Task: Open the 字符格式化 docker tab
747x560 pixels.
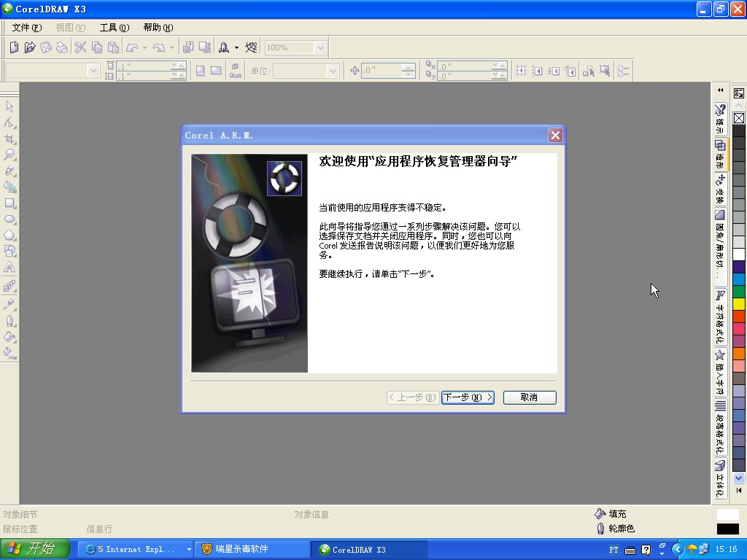Action: (720, 317)
